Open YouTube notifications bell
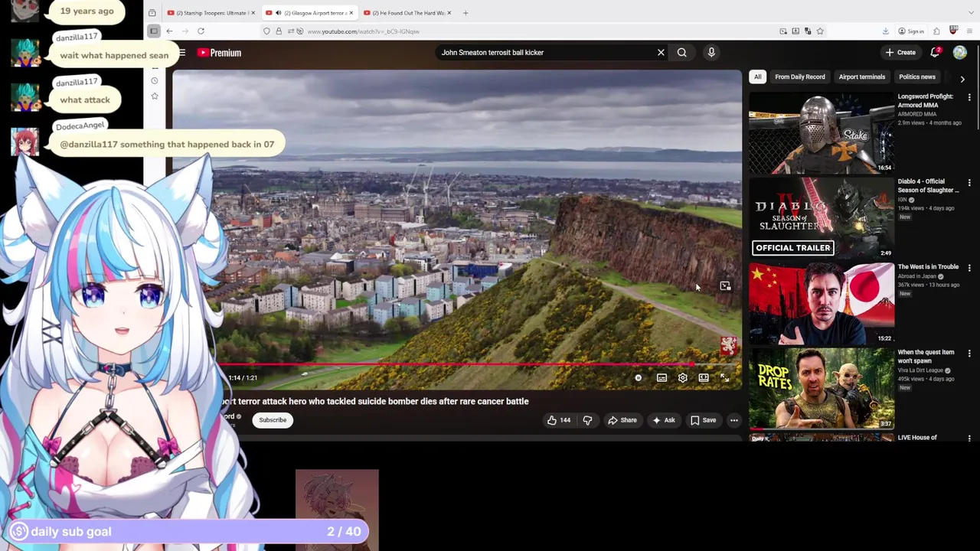This screenshot has height=551, width=980. (935, 53)
